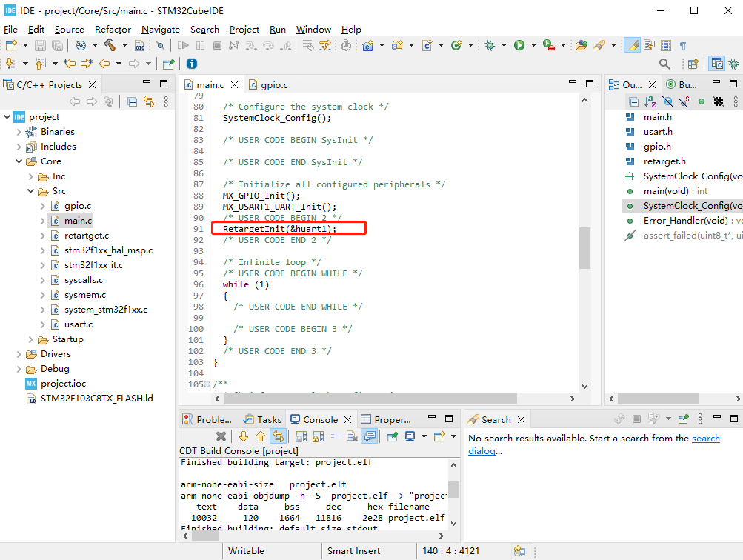The height and width of the screenshot is (560, 743).
Task: Click the Outline panel horizontal scrollbar
Action: point(658,399)
